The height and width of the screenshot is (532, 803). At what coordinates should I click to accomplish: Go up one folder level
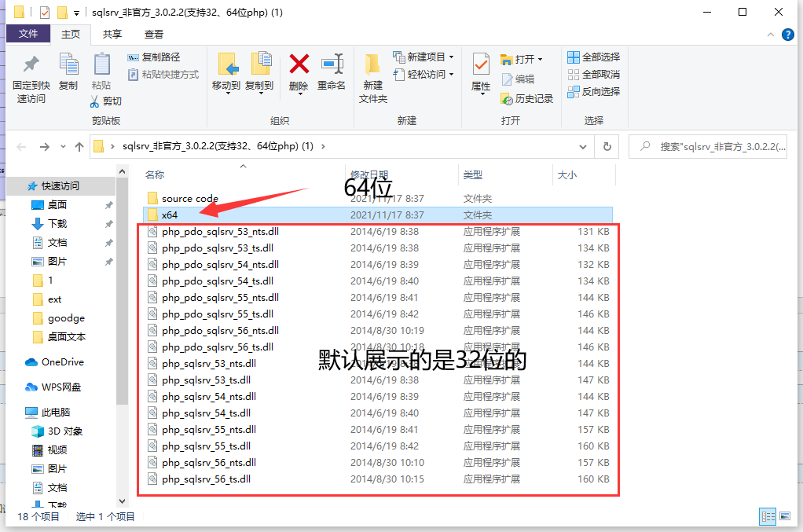(x=79, y=147)
